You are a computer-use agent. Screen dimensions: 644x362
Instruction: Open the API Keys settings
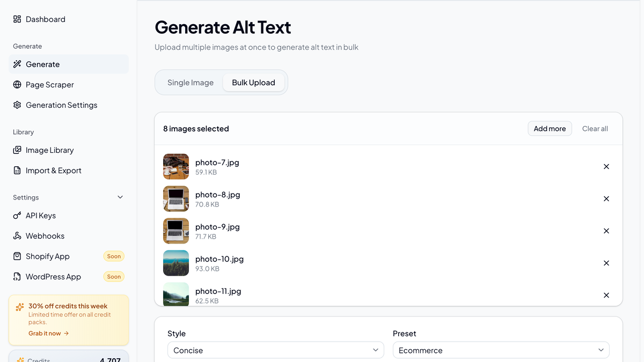point(69,216)
